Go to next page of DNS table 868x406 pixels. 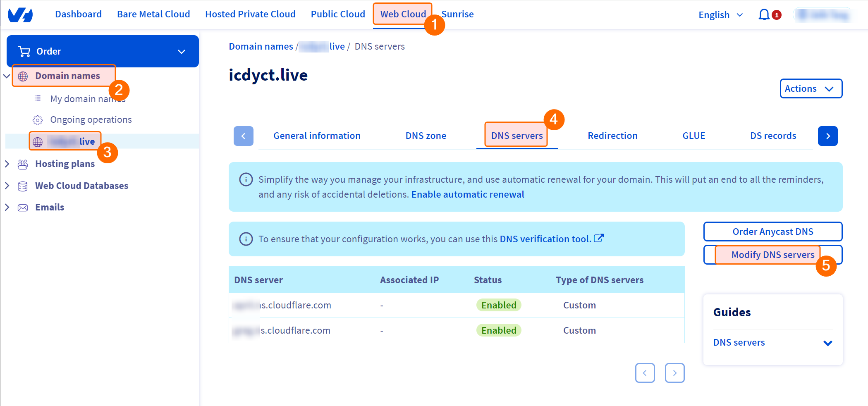click(x=674, y=373)
